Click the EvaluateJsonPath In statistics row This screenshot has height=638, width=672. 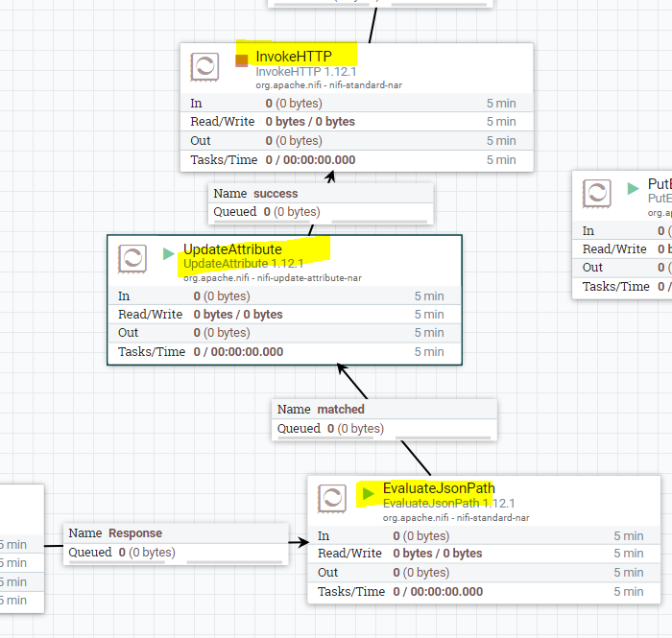[x=484, y=535]
